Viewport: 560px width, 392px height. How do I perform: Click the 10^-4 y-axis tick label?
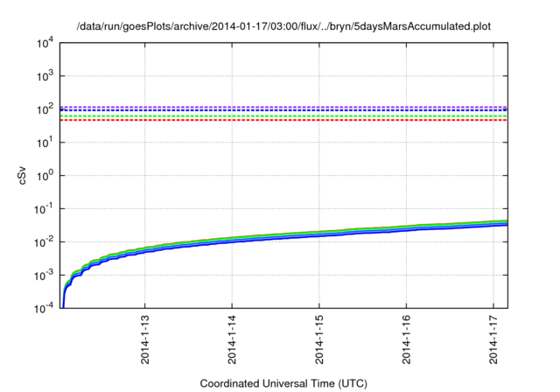pos(44,308)
